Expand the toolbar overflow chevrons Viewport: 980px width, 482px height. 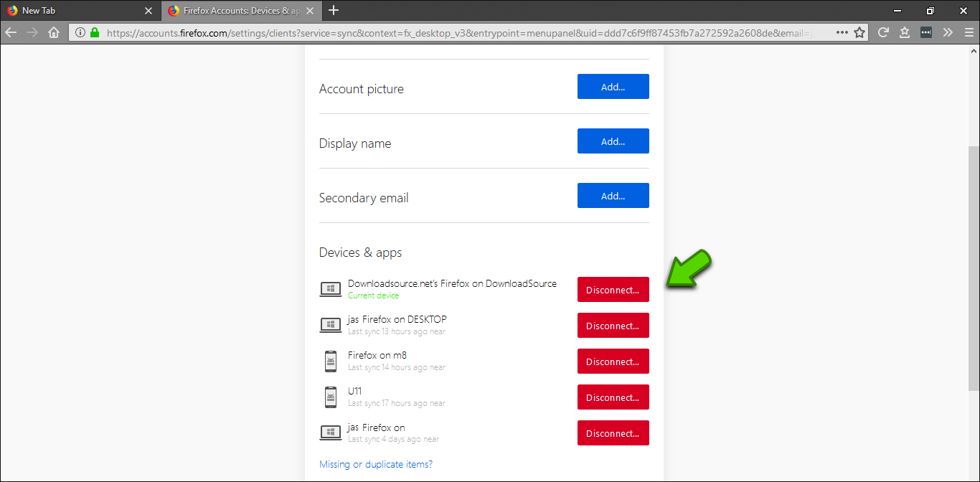948,32
